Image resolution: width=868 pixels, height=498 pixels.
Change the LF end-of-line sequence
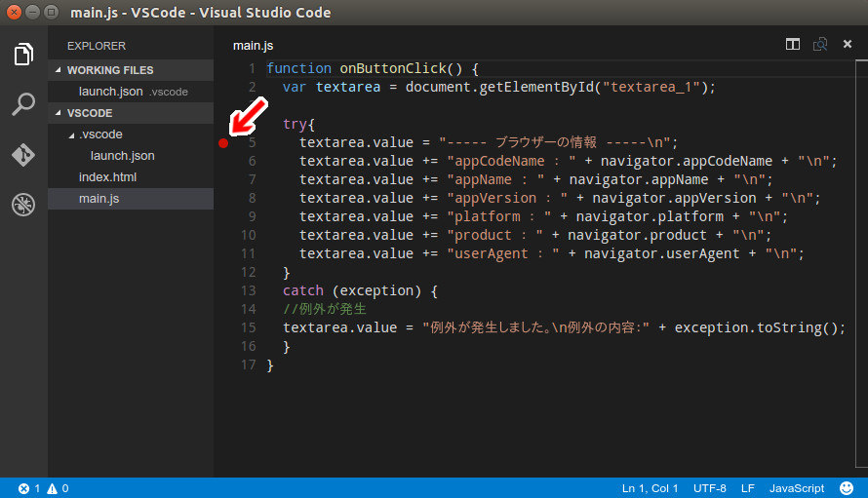pyautogui.click(x=748, y=488)
